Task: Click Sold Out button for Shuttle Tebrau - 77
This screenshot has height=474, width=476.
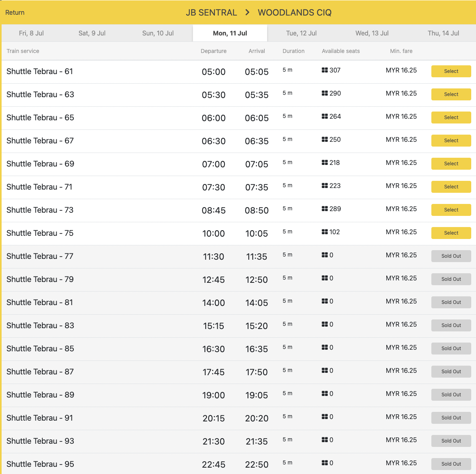Action: point(451,256)
